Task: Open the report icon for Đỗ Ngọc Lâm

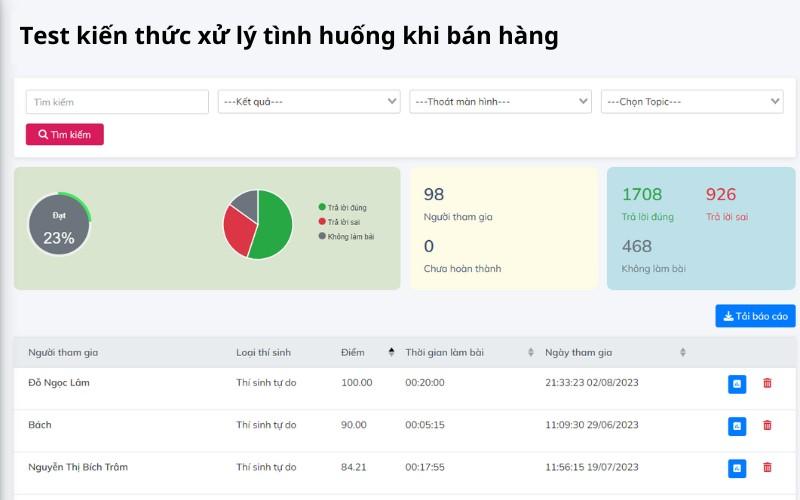Action: tap(737, 384)
